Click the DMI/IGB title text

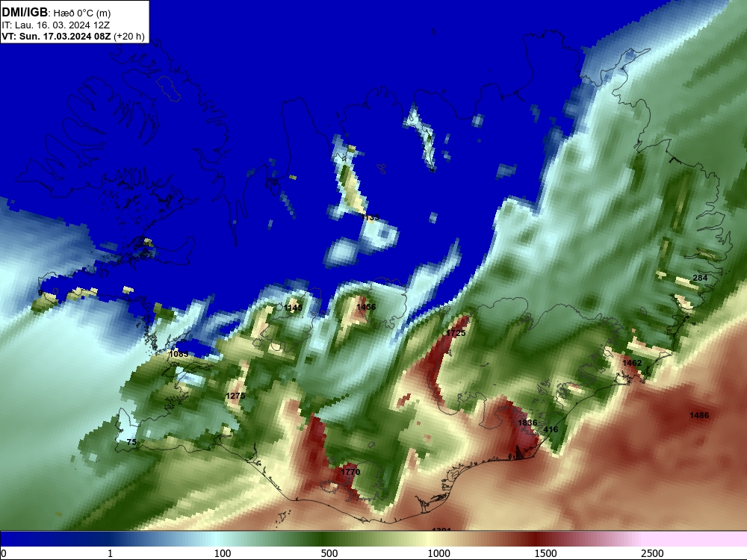[25, 13]
